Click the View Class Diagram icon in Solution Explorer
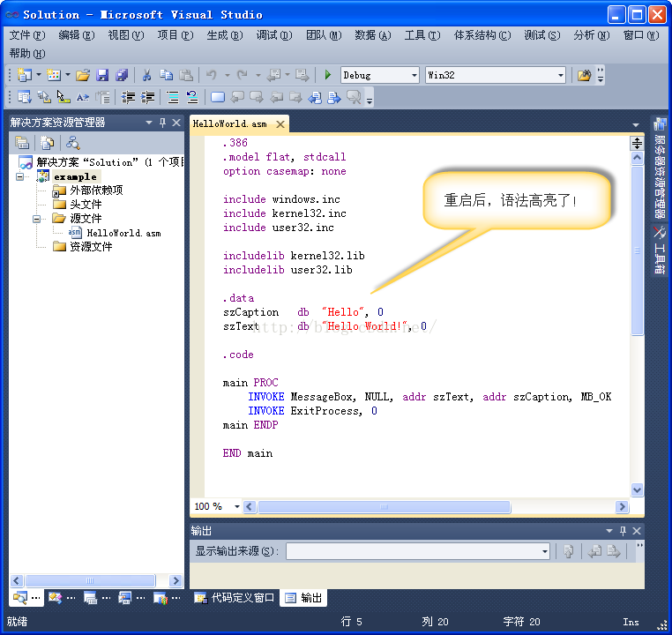Image resolution: width=672 pixels, height=635 pixels. coord(73,143)
